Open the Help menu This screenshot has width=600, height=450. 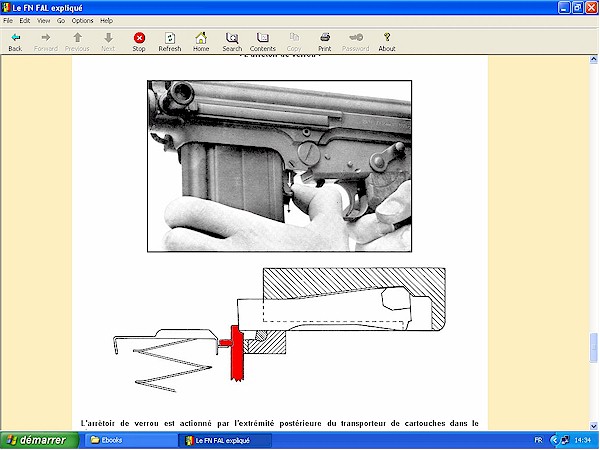106,21
